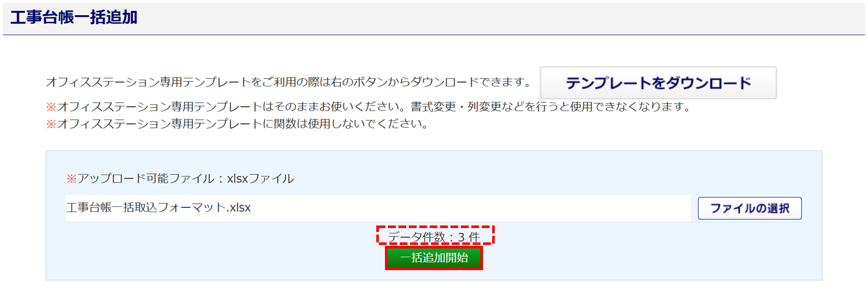Click the .xlsx extension of selected file name
Screen dimensions: 868x297
point(239,208)
